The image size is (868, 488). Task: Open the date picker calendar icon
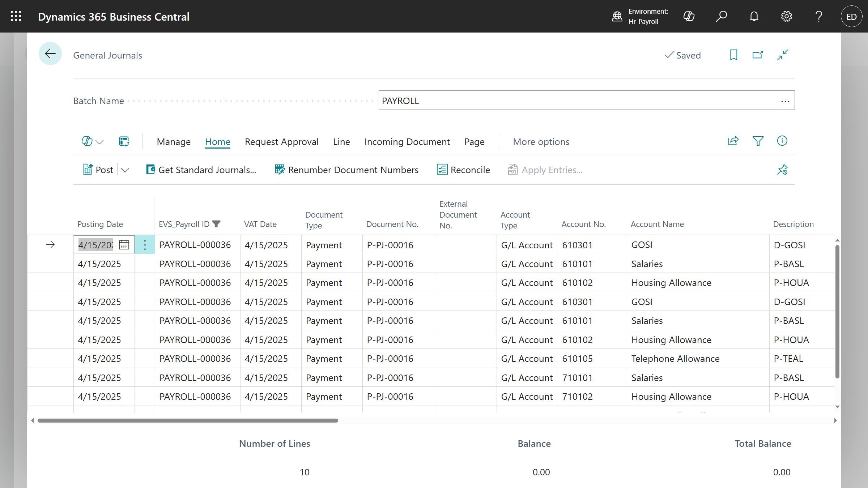pyautogui.click(x=124, y=245)
